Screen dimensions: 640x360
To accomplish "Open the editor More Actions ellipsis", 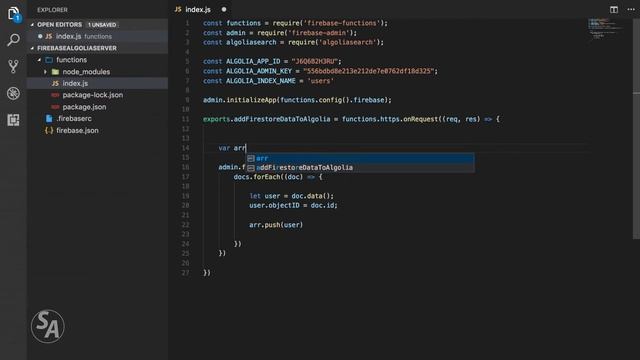I will (x=631, y=9).
